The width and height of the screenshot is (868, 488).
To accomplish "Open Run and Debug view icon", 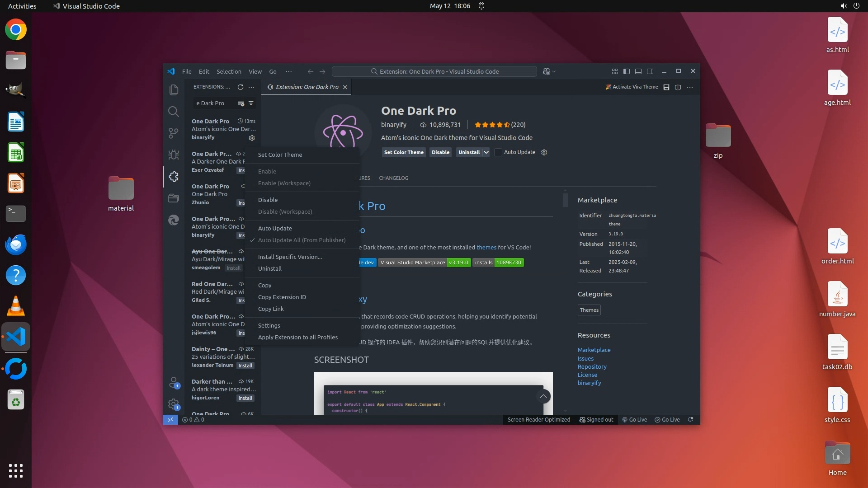I will (x=174, y=155).
